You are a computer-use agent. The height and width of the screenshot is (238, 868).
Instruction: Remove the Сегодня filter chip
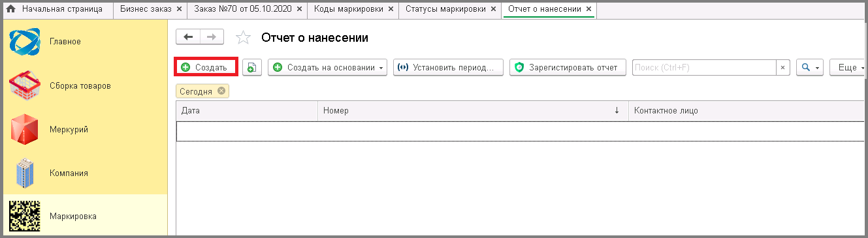click(x=221, y=91)
